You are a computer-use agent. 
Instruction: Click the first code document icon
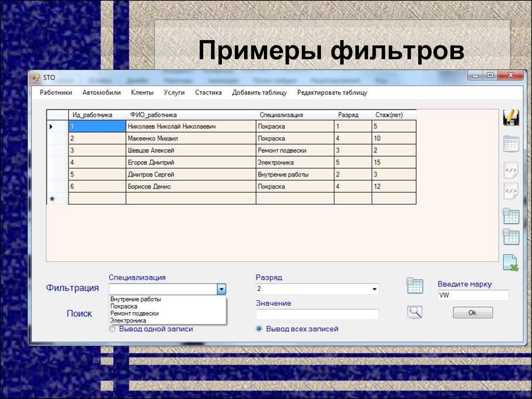coord(510,170)
